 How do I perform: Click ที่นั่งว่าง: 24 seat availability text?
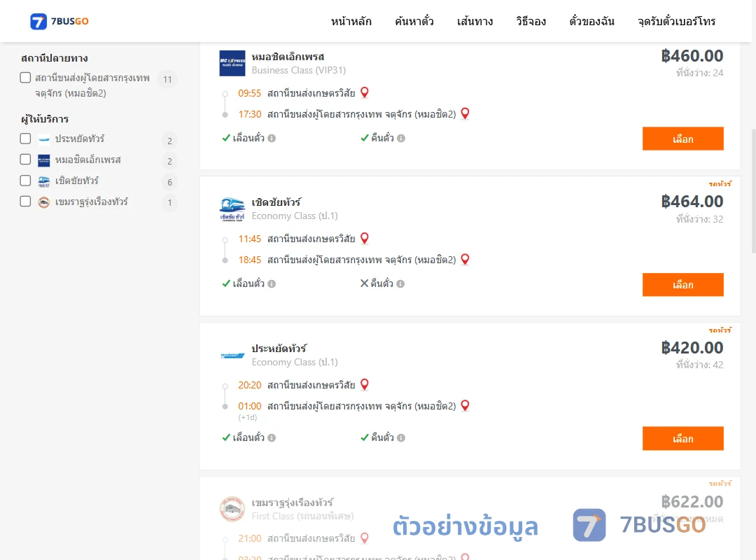click(x=699, y=73)
